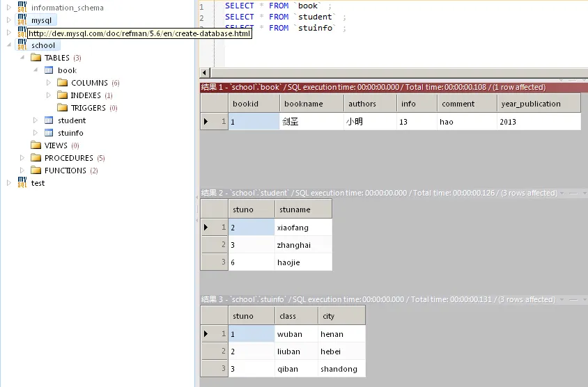Viewport: 588px width, 387px height.
Task: Click the book table icon
Action: [49, 70]
